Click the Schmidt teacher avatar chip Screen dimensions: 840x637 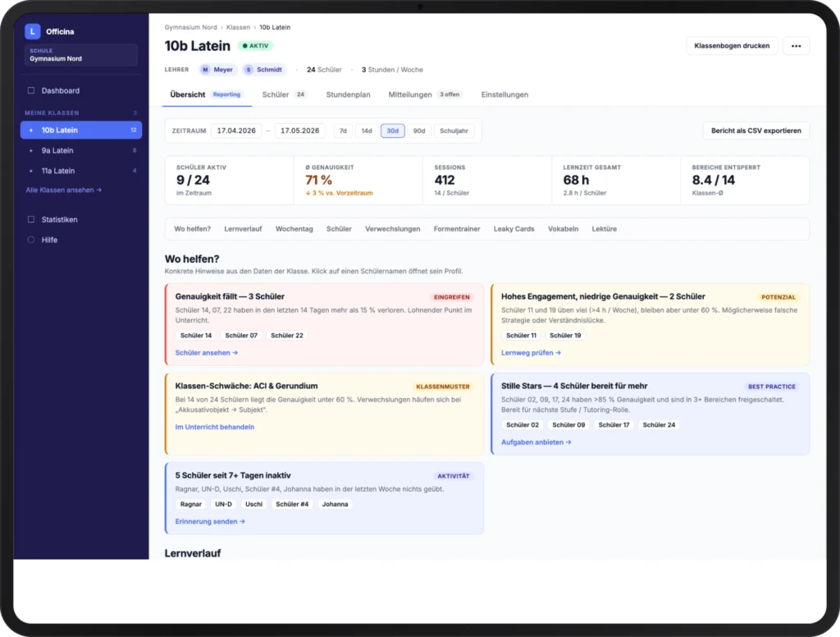264,70
